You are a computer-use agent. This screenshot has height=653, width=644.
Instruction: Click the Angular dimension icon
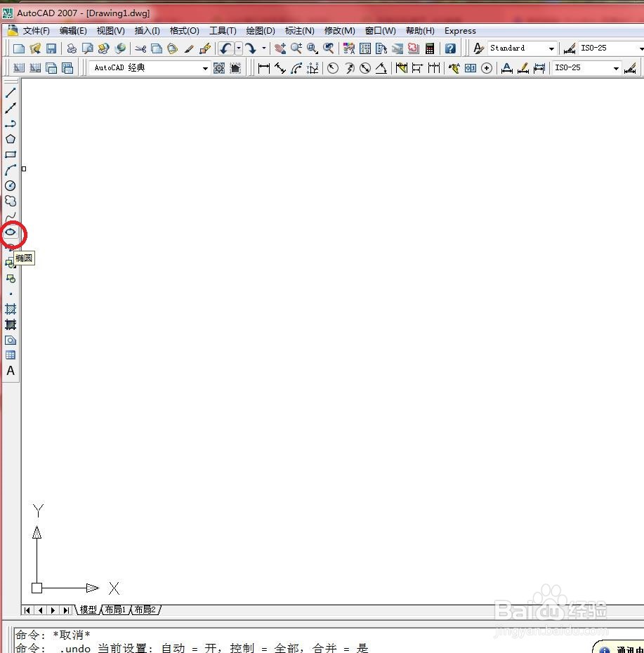381,68
